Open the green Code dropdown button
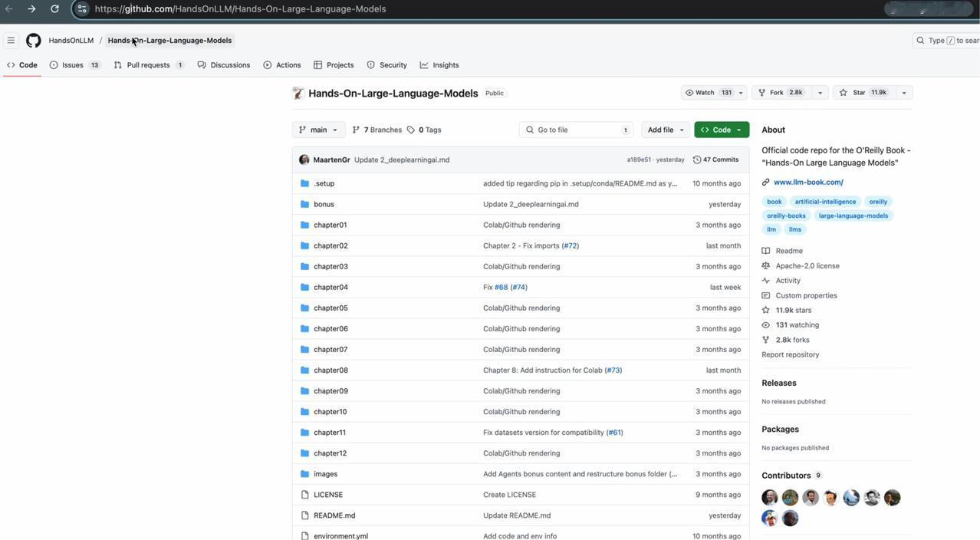This screenshot has width=980, height=540. (x=722, y=130)
